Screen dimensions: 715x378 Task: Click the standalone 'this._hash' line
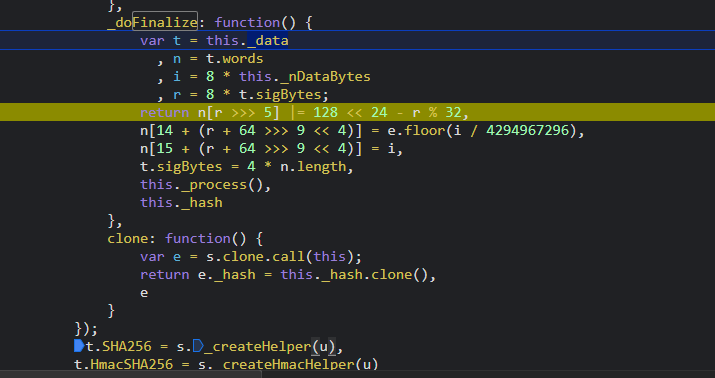pos(181,202)
